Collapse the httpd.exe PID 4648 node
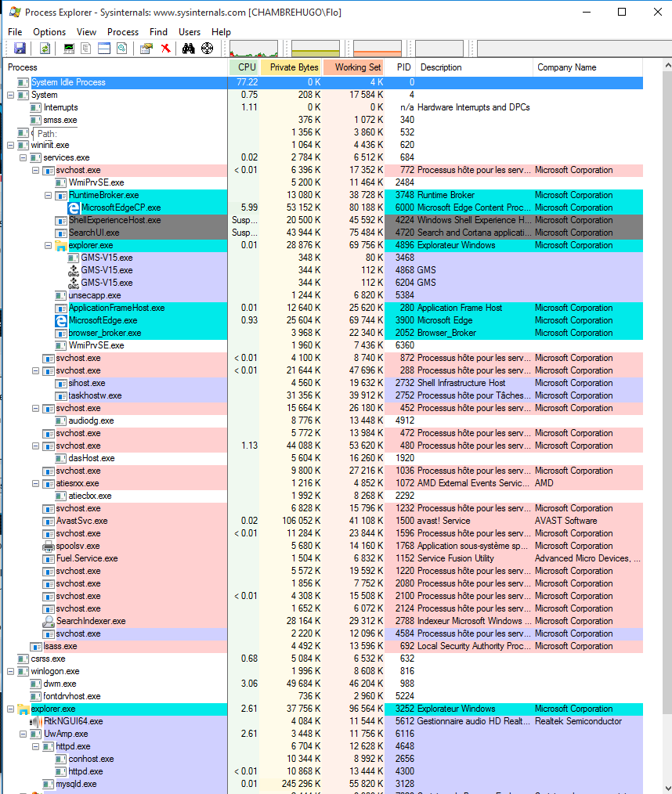This screenshot has height=794, width=672. 35,746
